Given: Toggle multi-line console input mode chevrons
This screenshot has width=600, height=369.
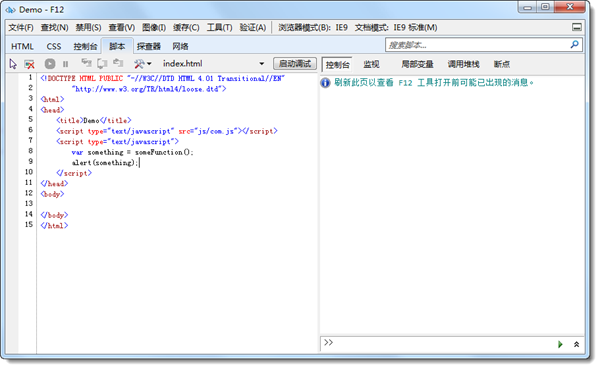Looking at the screenshot, I should tap(576, 344).
